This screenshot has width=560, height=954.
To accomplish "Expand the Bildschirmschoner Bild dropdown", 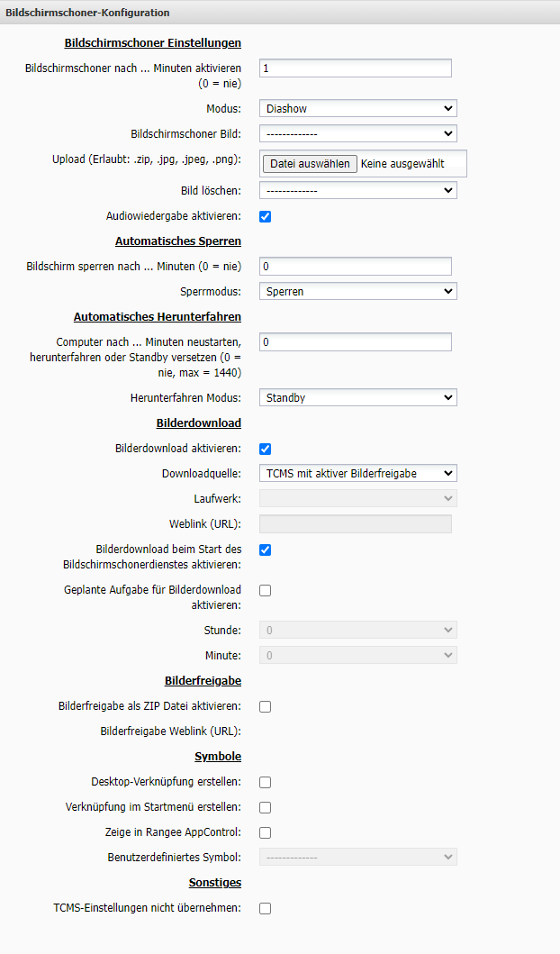I will tap(357, 134).
